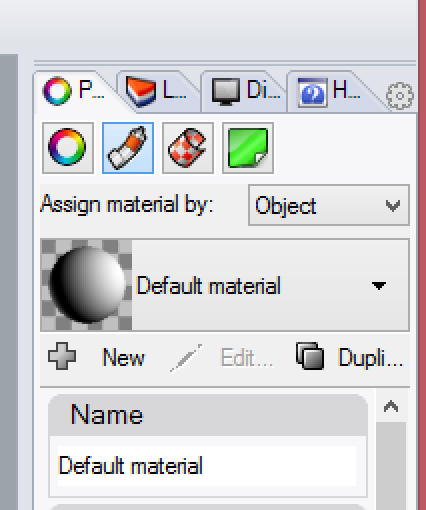Open the green Decals sheet icon
426x510 pixels.
coord(248,148)
